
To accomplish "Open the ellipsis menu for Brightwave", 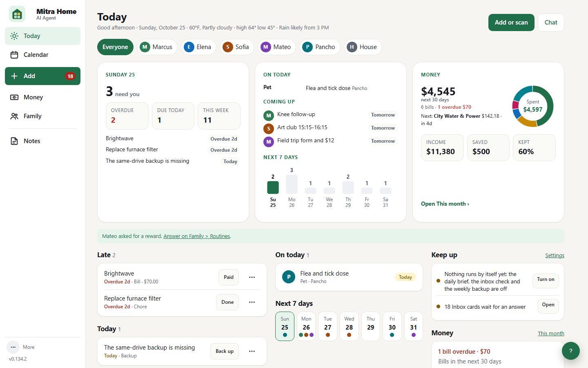I will (x=252, y=277).
